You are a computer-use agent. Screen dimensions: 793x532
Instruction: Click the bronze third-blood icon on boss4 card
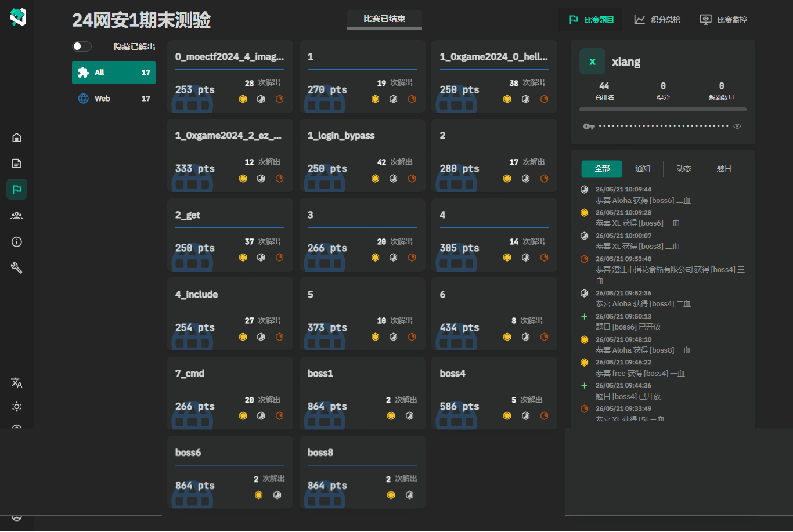(x=545, y=415)
